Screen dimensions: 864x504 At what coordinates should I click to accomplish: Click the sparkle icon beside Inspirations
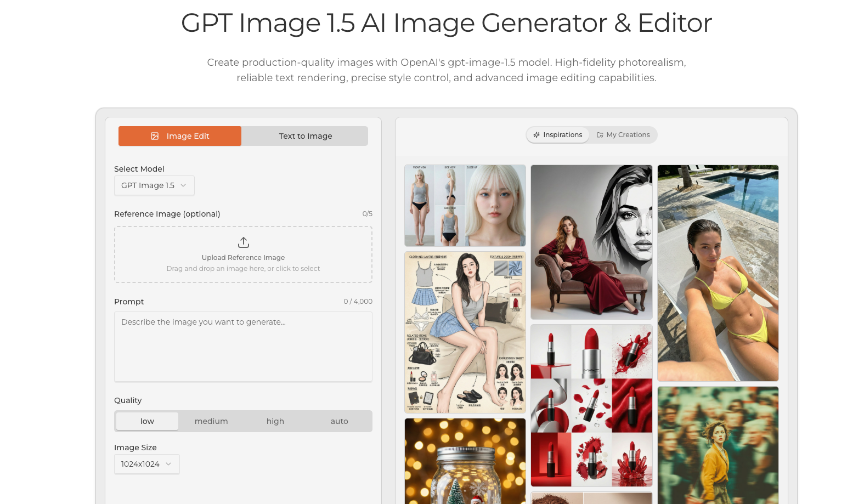point(537,135)
